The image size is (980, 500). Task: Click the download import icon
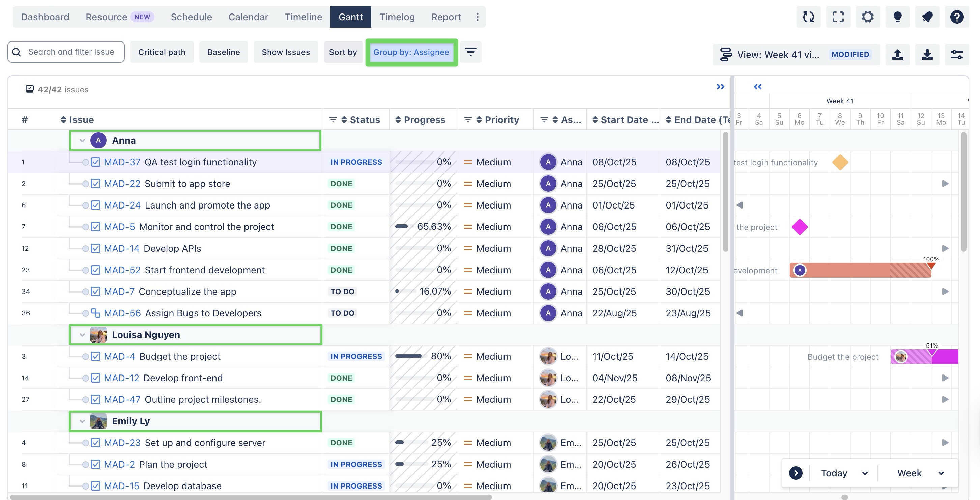(x=927, y=54)
